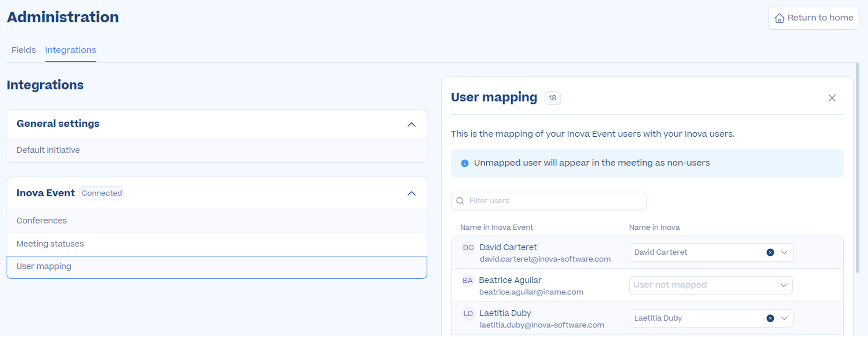Click the home icon in Return button
Viewport: 868px width, 337px height.
coord(779,18)
